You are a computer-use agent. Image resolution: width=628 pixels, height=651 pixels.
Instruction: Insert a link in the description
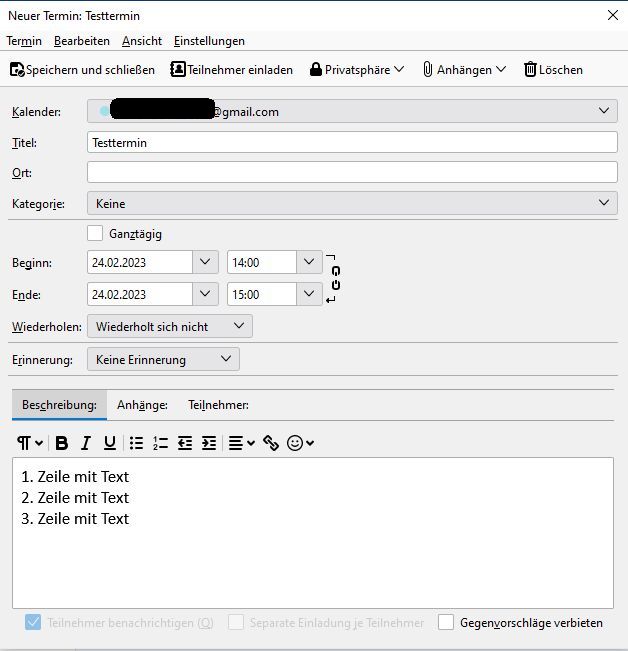coord(271,443)
